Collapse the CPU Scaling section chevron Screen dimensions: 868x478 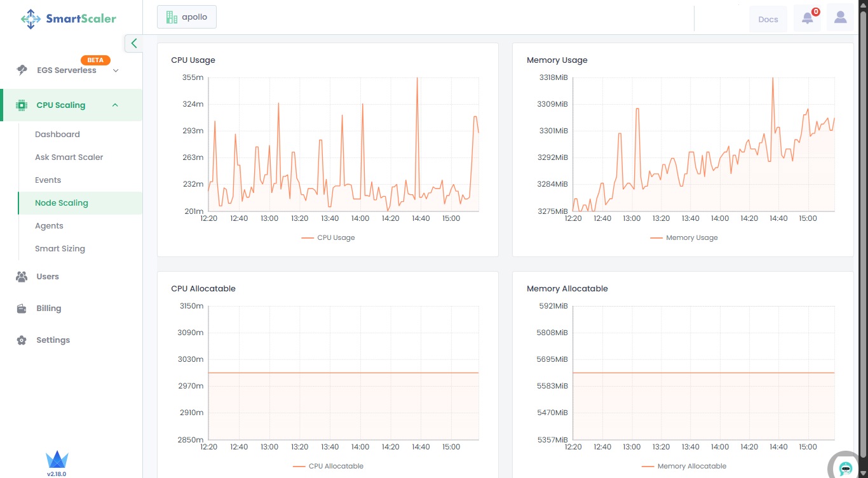(115, 105)
